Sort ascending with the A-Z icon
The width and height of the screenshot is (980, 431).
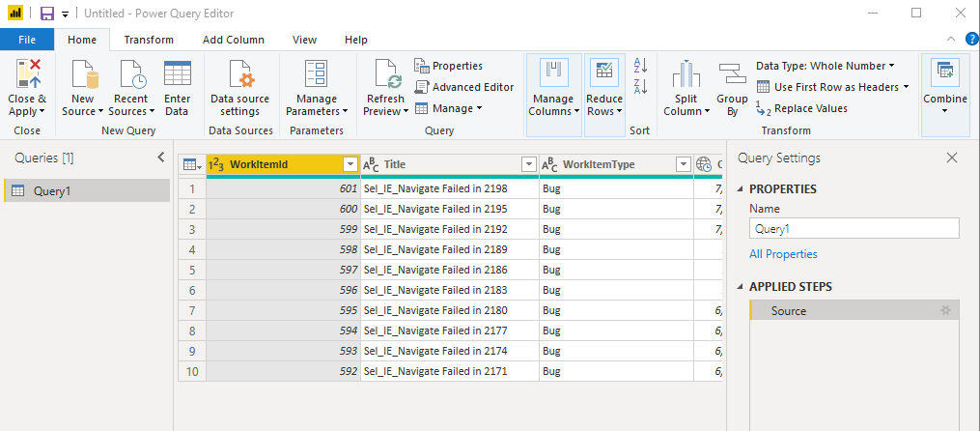pyautogui.click(x=641, y=65)
